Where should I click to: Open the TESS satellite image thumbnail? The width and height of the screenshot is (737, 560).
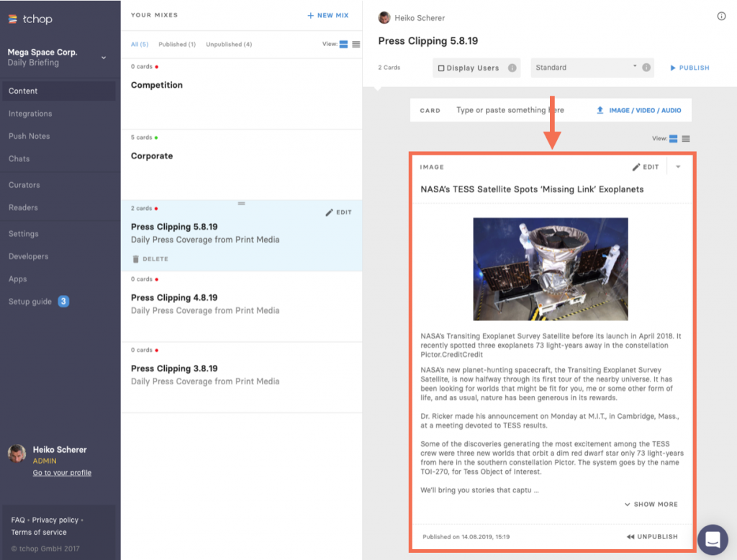[551, 269]
